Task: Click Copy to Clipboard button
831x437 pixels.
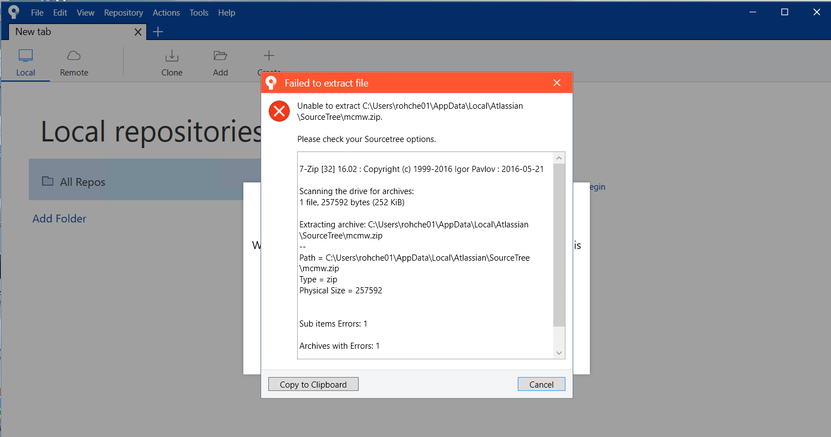Action: [x=313, y=385]
